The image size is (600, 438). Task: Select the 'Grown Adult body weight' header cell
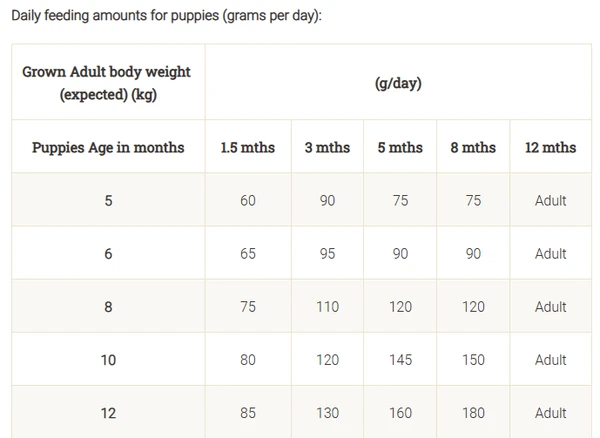coord(107,83)
